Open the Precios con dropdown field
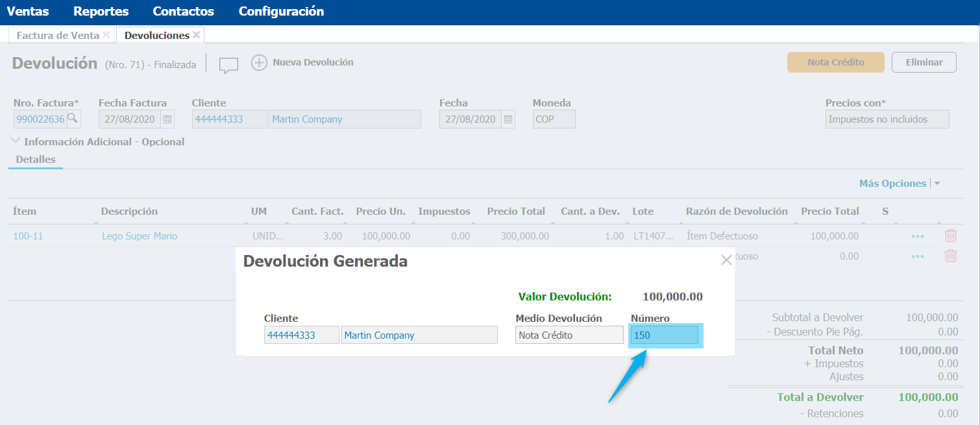Viewport: 980px width, 425px height. [x=887, y=119]
